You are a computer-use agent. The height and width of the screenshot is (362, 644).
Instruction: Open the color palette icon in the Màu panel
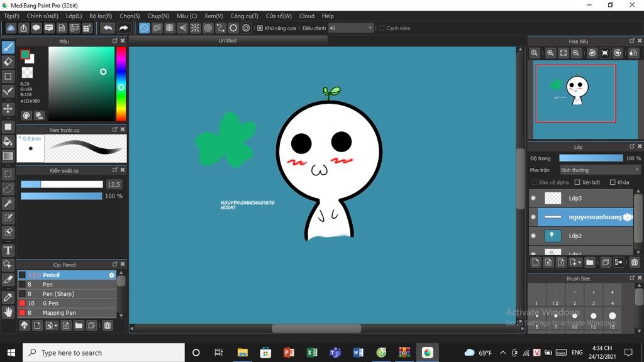pos(26,116)
